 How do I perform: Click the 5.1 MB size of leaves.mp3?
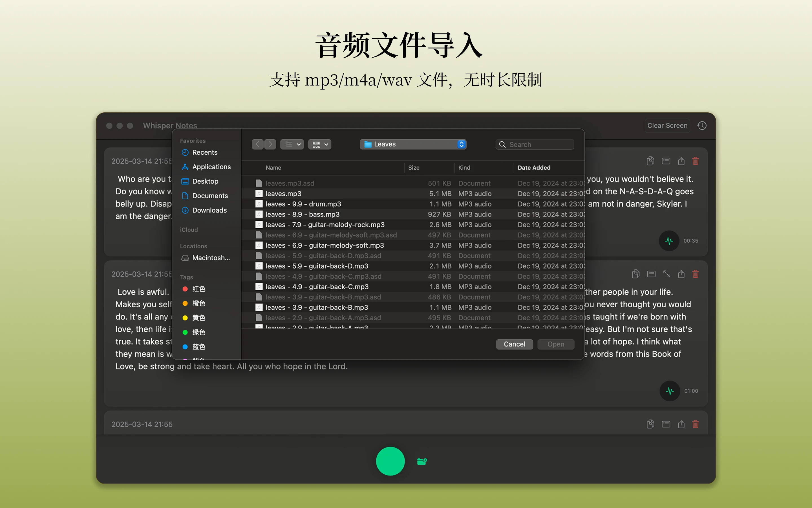pyautogui.click(x=440, y=194)
